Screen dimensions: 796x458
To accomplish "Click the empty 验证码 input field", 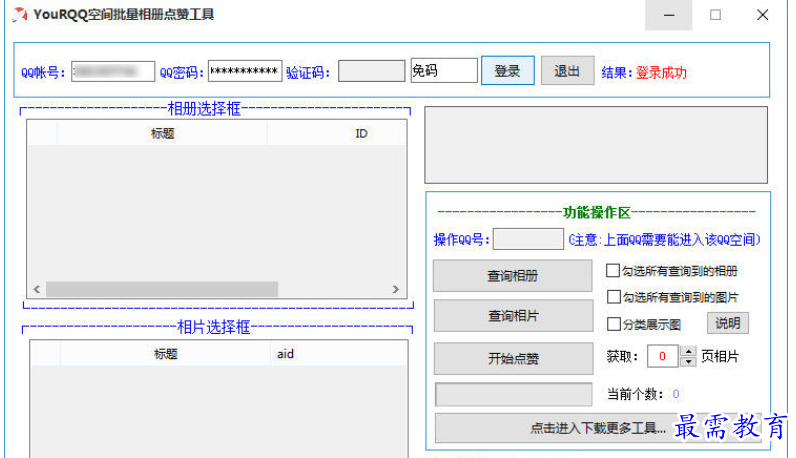I will point(371,71).
